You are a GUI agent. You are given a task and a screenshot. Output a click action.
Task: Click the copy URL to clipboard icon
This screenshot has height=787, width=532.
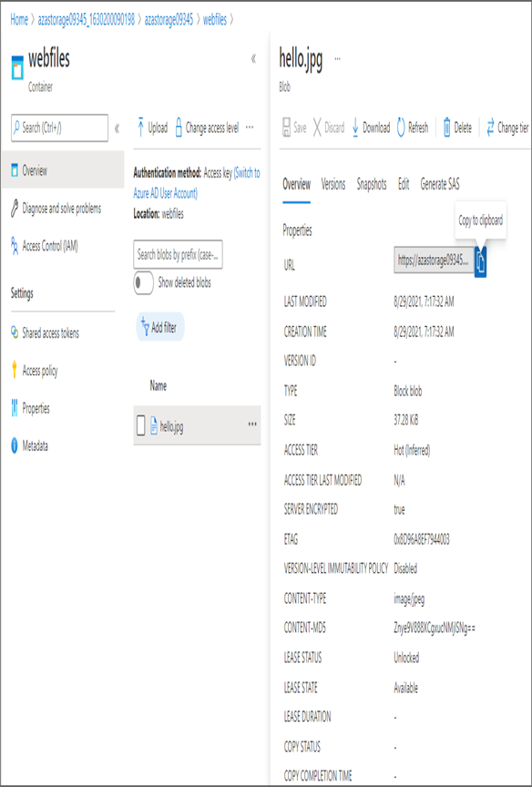(x=480, y=261)
